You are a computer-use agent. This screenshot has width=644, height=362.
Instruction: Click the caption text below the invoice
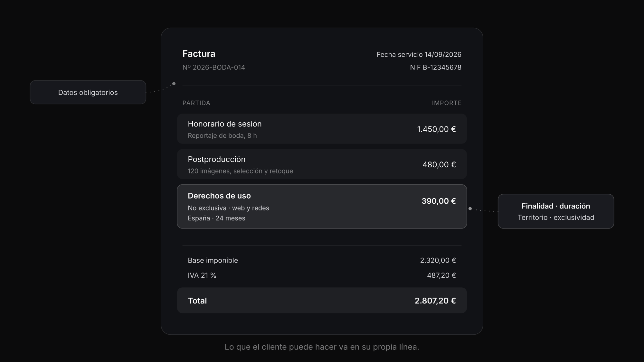[x=322, y=347]
